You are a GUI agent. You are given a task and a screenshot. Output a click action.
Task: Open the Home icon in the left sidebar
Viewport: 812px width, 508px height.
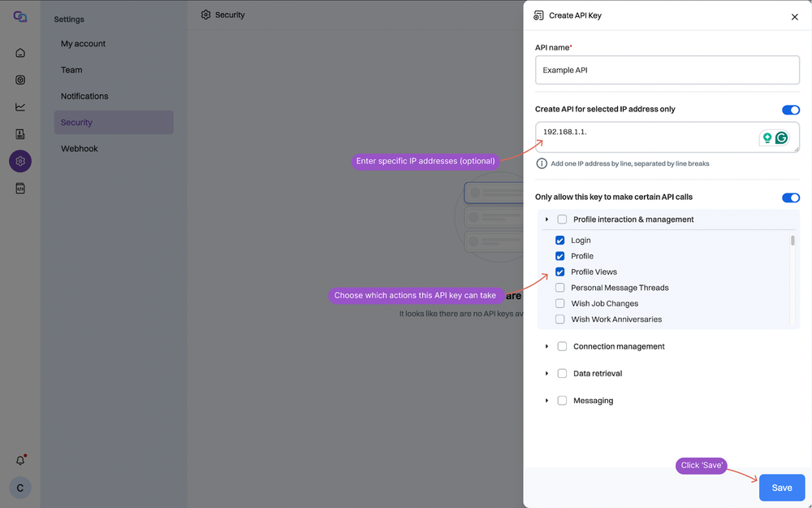click(19, 52)
